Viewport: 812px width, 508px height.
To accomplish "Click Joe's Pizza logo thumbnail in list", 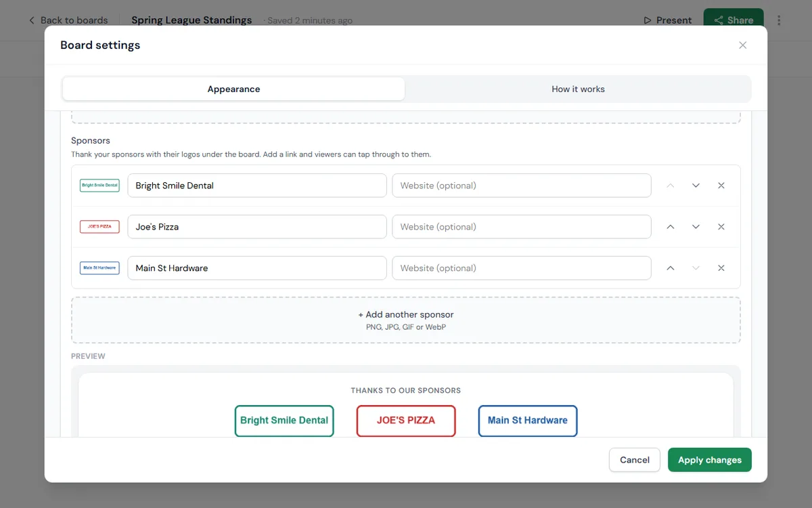I will pos(99,227).
